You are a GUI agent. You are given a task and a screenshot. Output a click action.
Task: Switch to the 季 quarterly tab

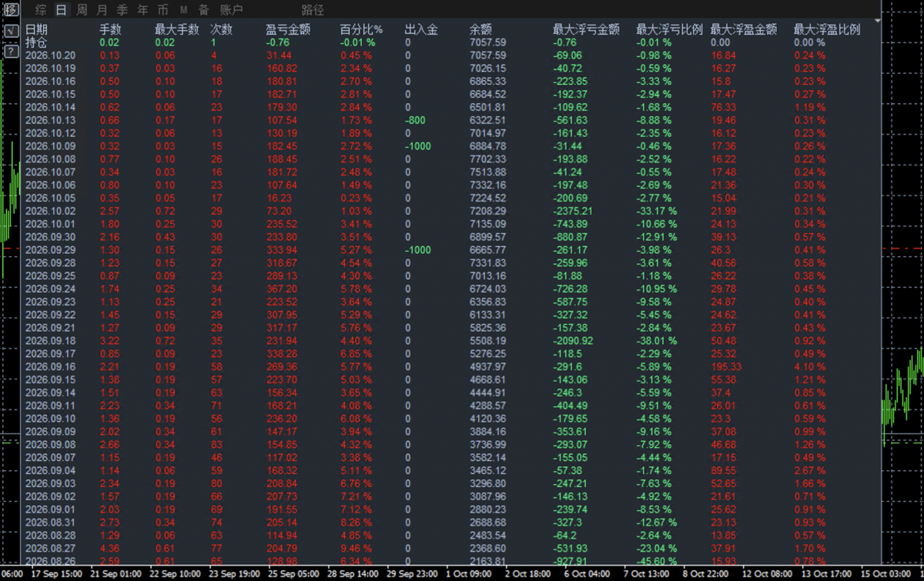[x=122, y=10]
